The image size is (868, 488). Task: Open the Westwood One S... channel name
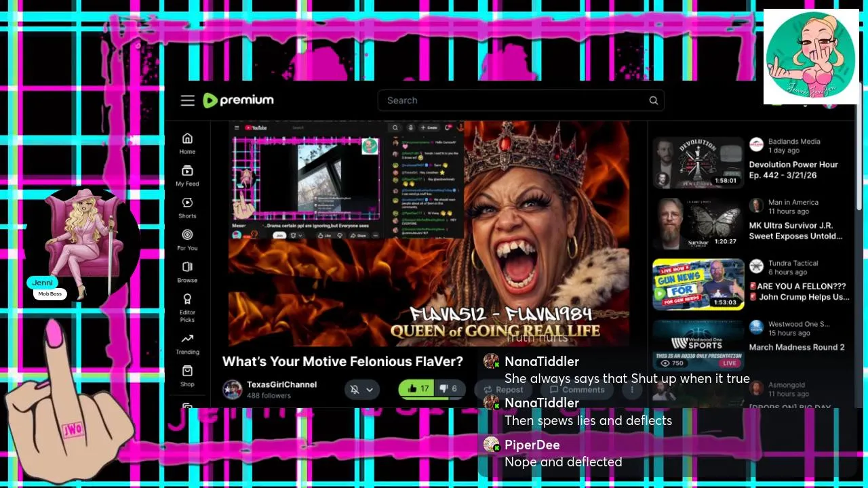point(799,325)
